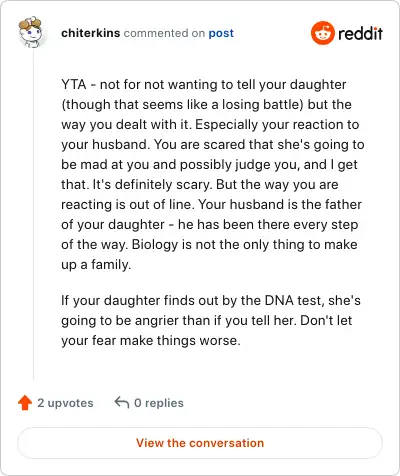Click "your fear make things worse" line
This screenshot has width=400, height=476.
point(151,340)
